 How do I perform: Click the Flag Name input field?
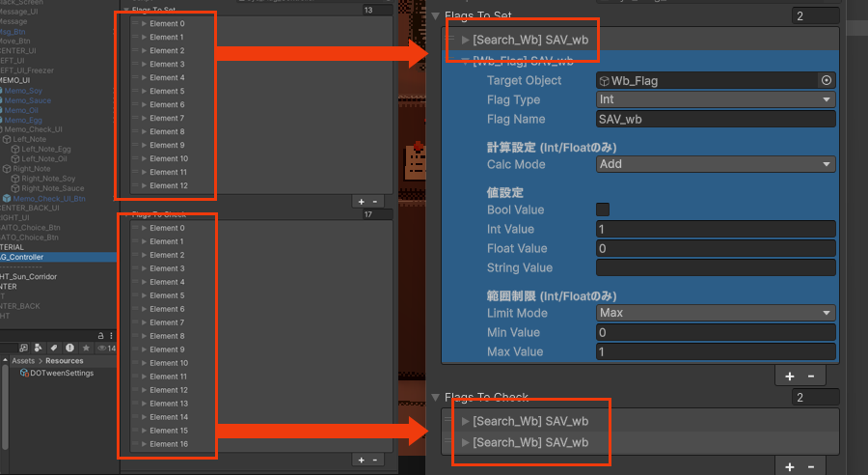pos(716,120)
